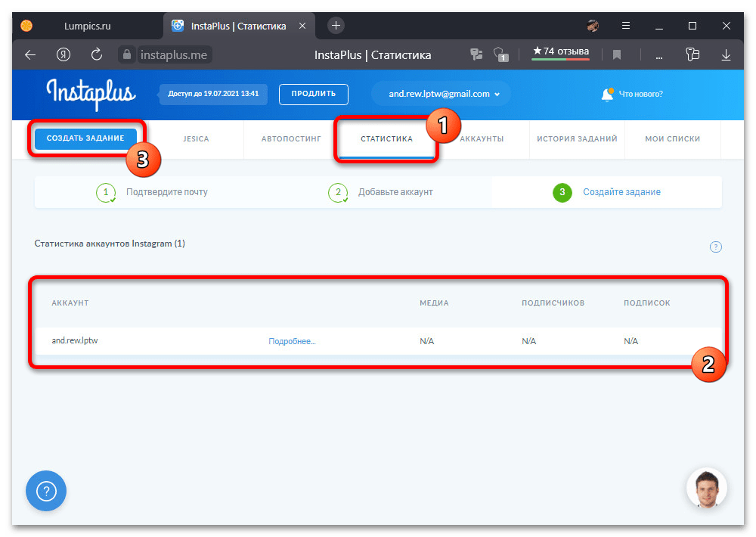Click the ПОДПИСОК column header
The width and height of the screenshot is (756, 537).
pyautogui.click(x=647, y=303)
